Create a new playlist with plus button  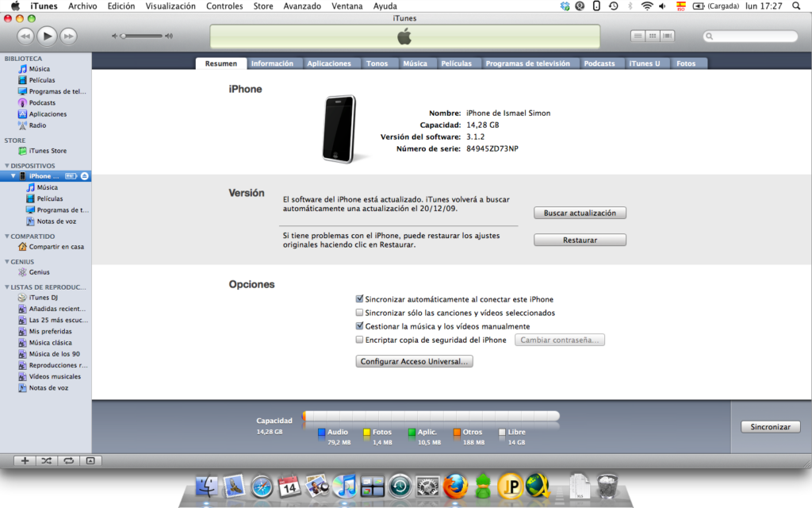click(x=25, y=460)
